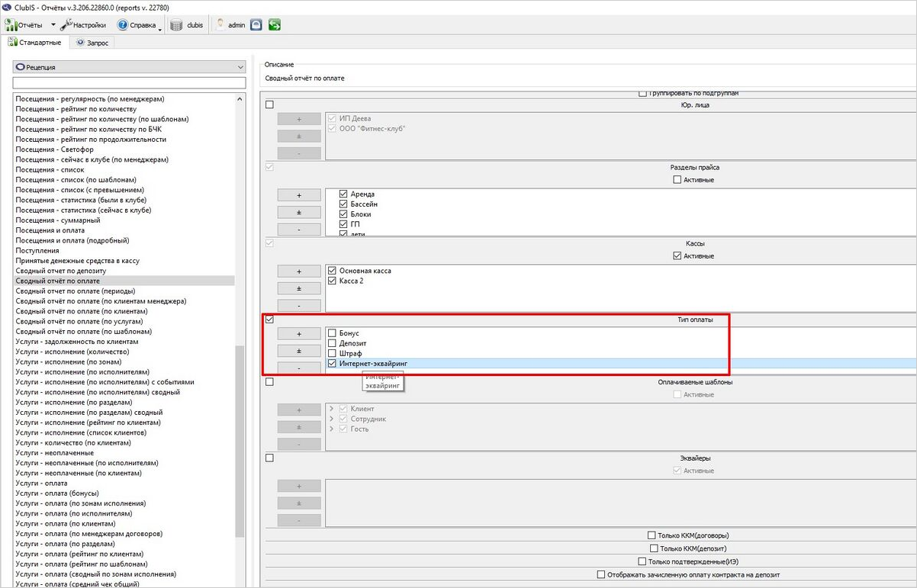Click the blue lock icon in toolbar
Image resolution: width=917 pixels, height=588 pixels.
point(256,25)
